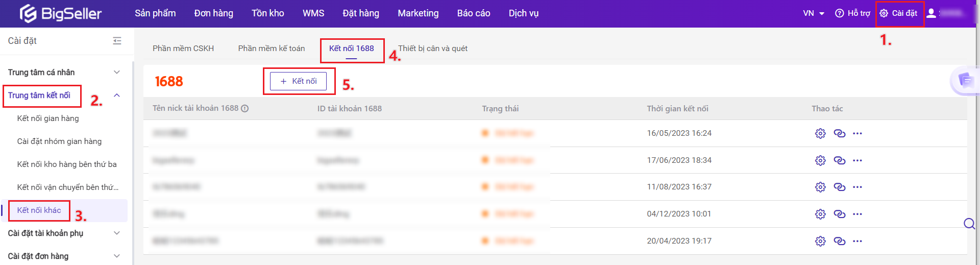Click the 1688 logo heading
980x265 pixels.
tap(169, 81)
